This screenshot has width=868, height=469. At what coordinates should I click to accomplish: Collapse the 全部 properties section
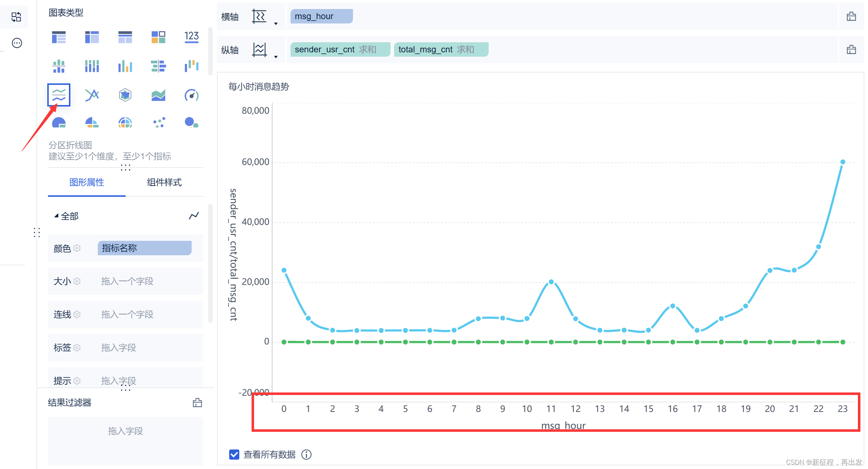[56, 216]
